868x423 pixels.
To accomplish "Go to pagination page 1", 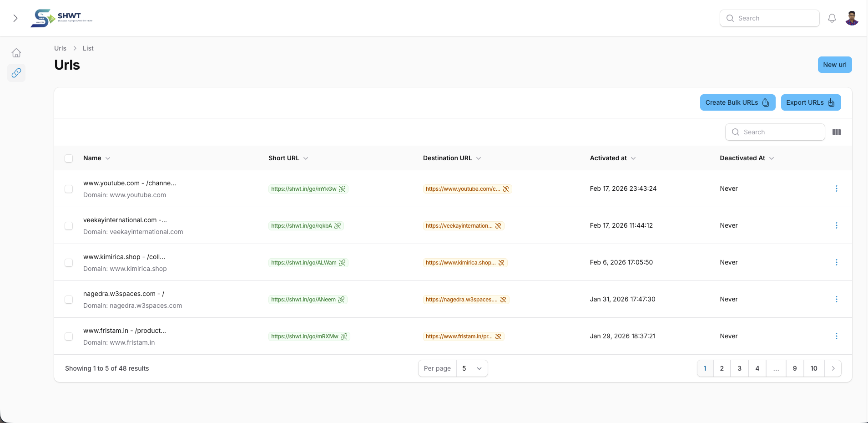I will tap(705, 368).
